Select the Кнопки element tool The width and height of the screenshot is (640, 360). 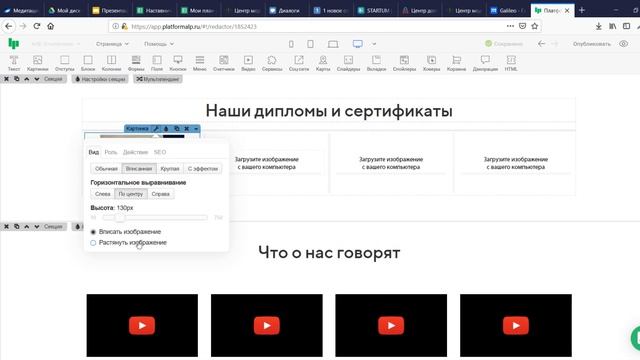tap(178, 63)
